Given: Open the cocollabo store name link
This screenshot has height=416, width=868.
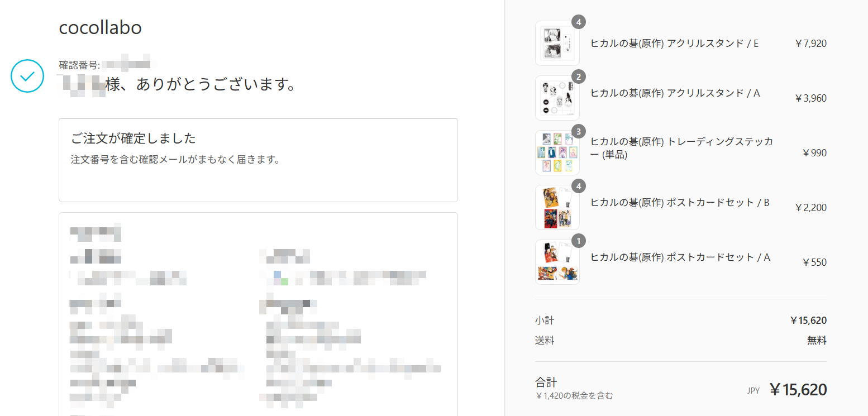Looking at the screenshot, I should click(x=101, y=27).
